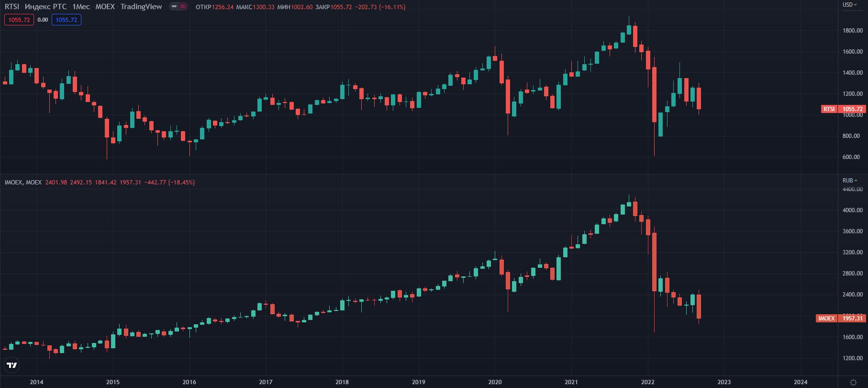This screenshot has width=868, height=388.
Task: Click 2021 on the time axis
Action: tap(571, 382)
